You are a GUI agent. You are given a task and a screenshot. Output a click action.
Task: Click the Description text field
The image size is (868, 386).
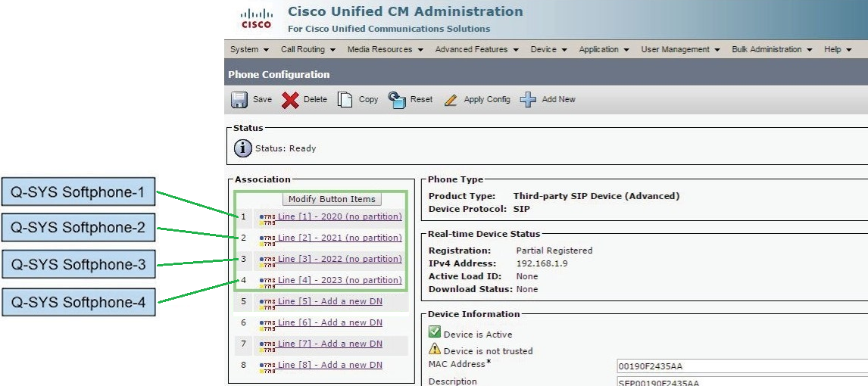pyautogui.click(x=742, y=381)
